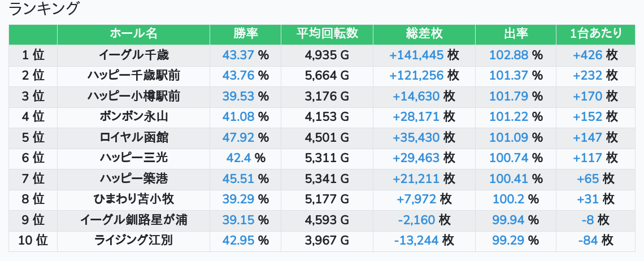Open the ひまわり苫小牧 hall entry
Image resolution: width=644 pixels, height=261 pixels.
133,199
